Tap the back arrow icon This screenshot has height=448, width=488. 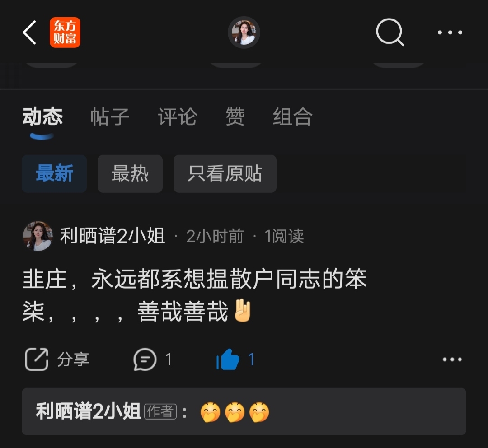pyautogui.click(x=29, y=33)
